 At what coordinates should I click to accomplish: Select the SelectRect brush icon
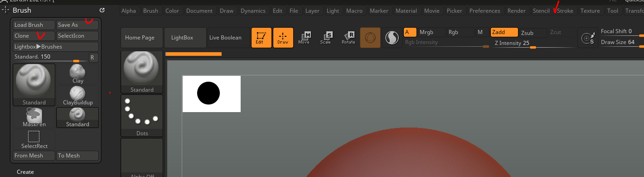tap(34, 139)
